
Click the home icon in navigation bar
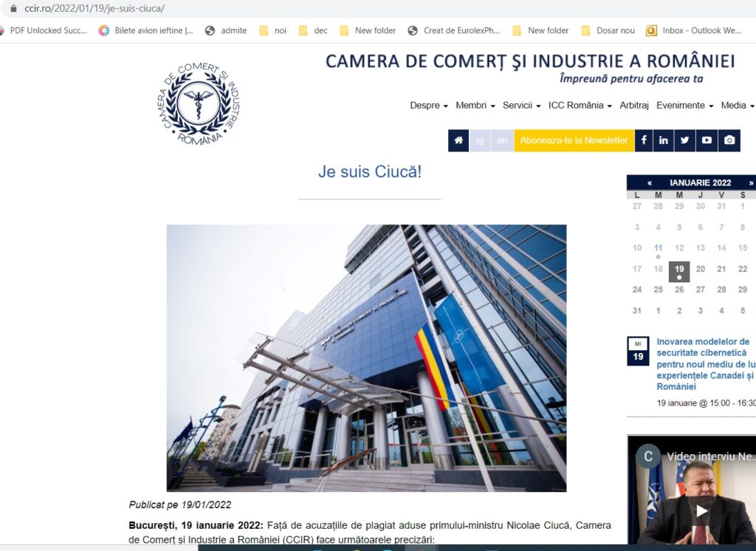click(458, 140)
